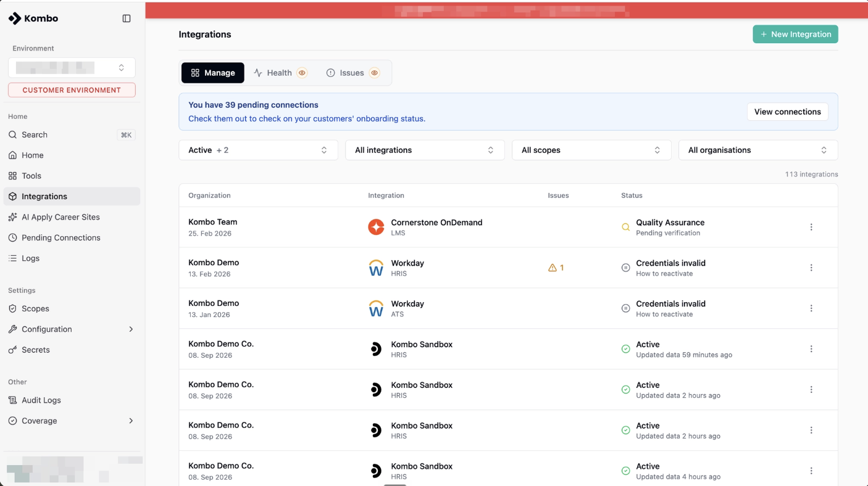Click the Issues column header

(558, 196)
